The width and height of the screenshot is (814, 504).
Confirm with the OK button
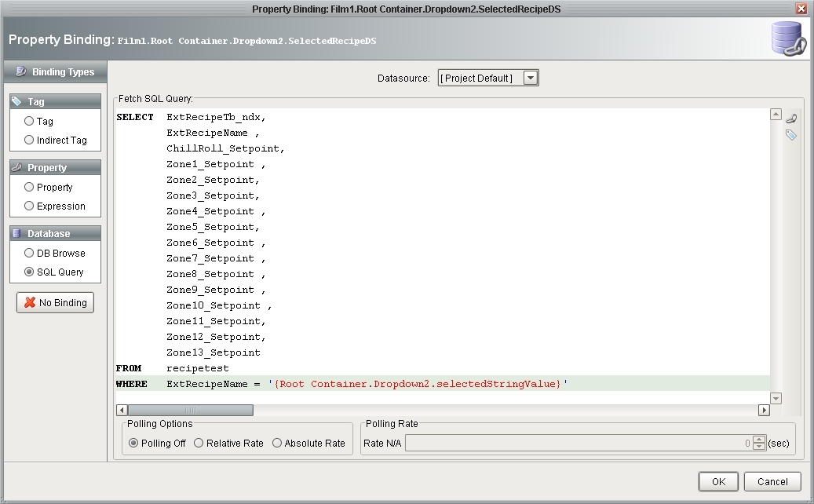click(718, 482)
